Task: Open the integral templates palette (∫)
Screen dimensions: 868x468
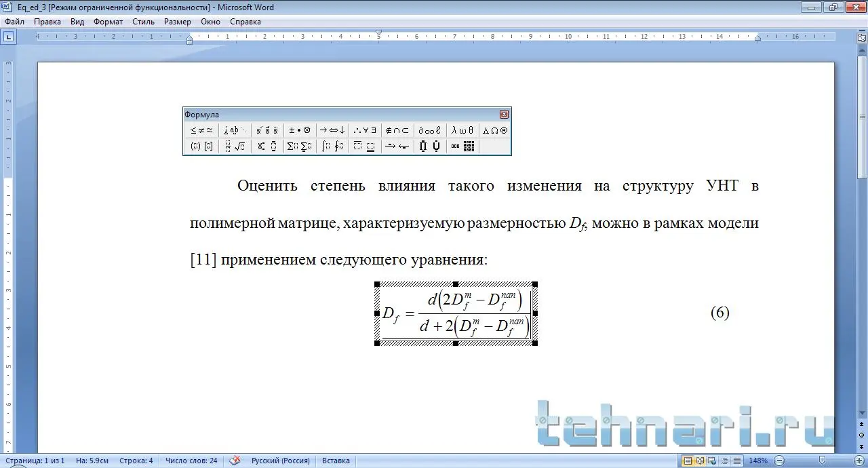Action: 332,146
